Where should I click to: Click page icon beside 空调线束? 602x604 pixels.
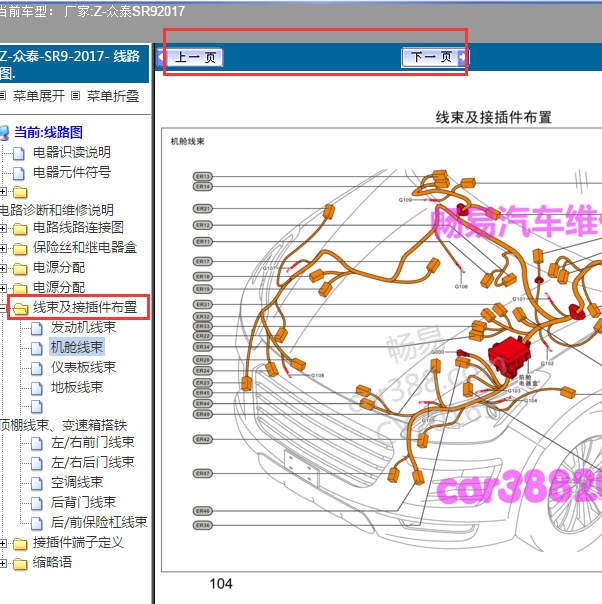click(x=37, y=483)
